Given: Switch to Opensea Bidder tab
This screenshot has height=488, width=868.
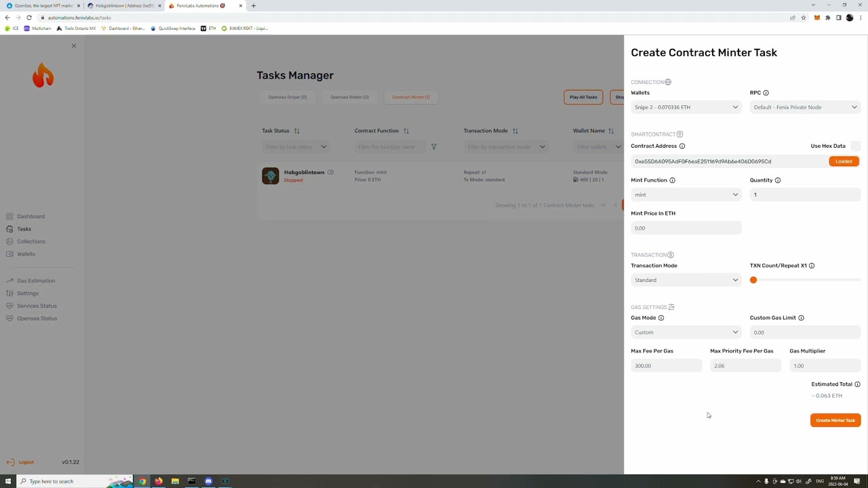Looking at the screenshot, I should [x=349, y=97].
